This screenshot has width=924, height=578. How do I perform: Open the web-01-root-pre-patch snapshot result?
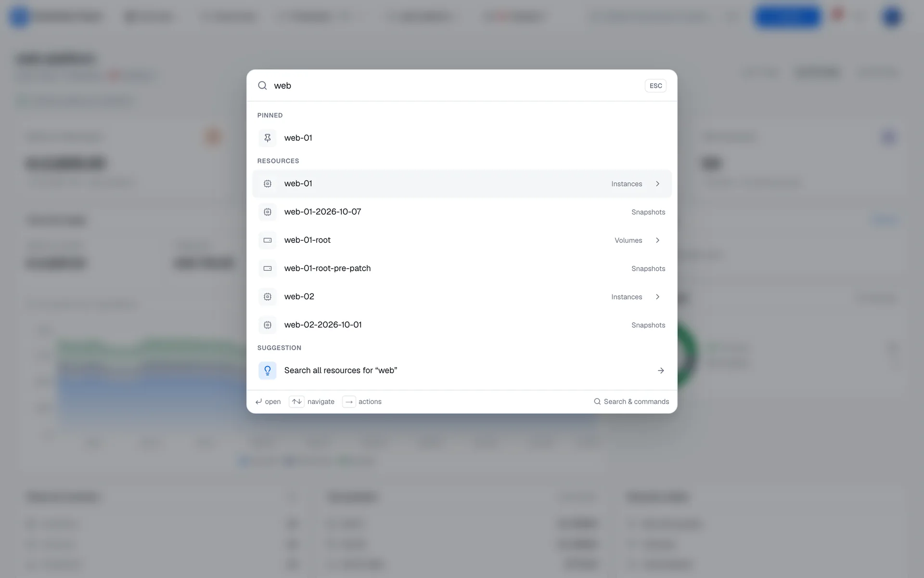(x=462, y=269)
